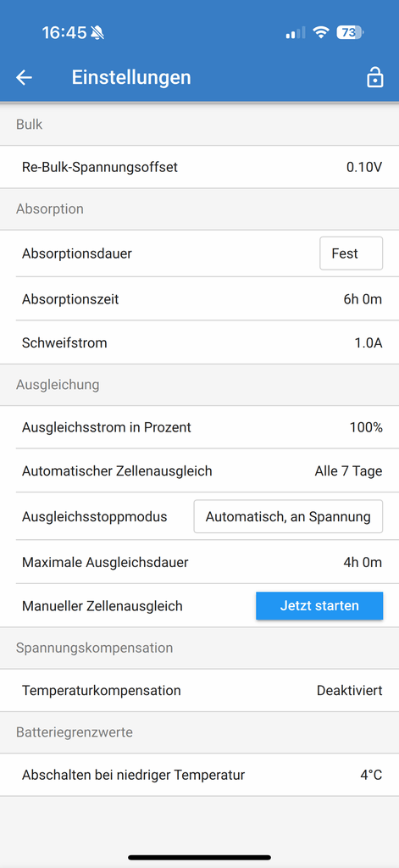The image size is (399, 868).
Task: Change Maximale Ausgleichsdauer 4h 0m
Action: tap(199, 563)
